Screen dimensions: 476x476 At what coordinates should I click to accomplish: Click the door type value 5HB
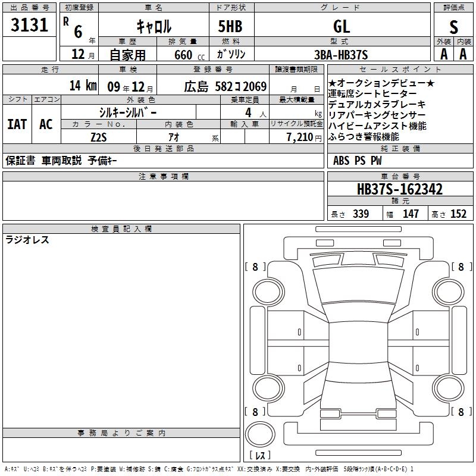point(230,26)
